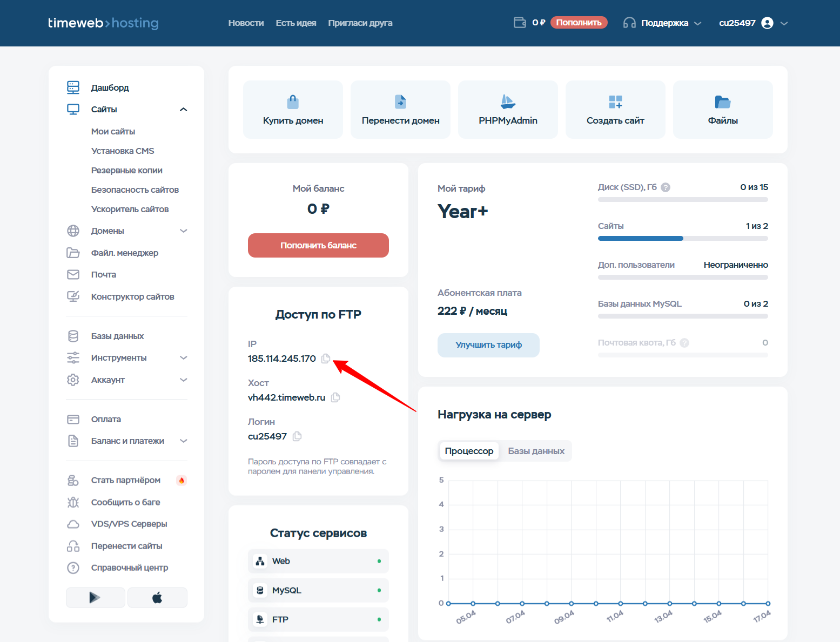Screen dimensions: 840x642
Task: Click the Year+ tariff name
Action: click(463, 212)
